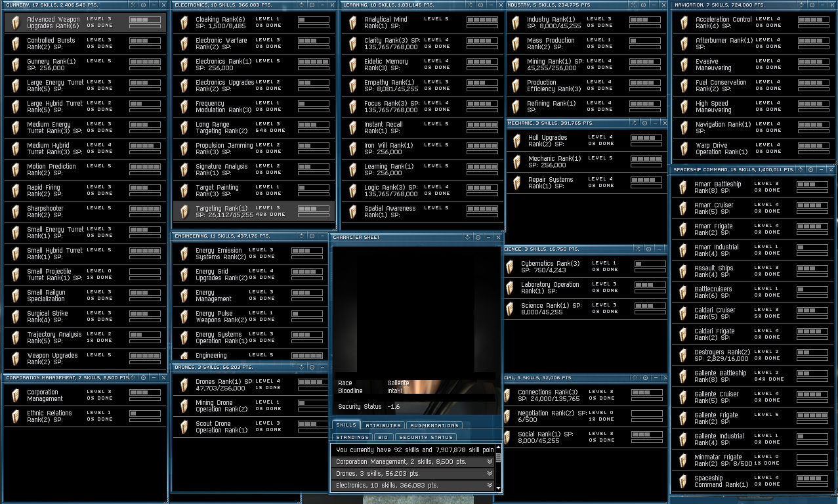Click the Ethnic Relations skill book icon
Viewport: 838px width, 504px height.
point(16,417)
